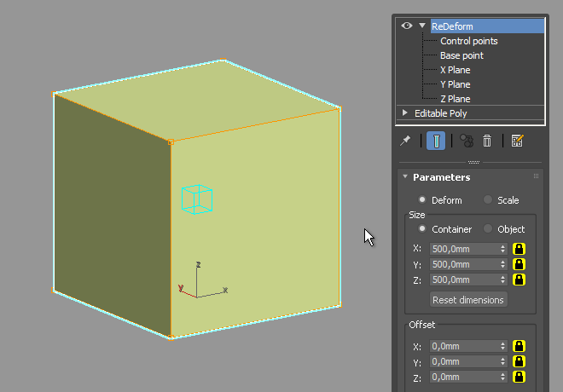Viewport: 563px width, 392px height.
Task: Expand the Editable Poly entry
Action: [405, 112]
